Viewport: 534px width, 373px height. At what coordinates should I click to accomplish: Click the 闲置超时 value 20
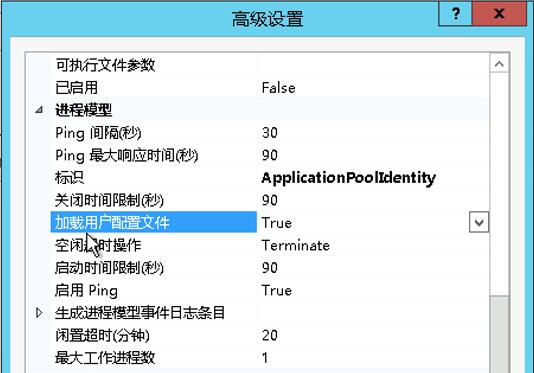click(x=270, y=335)
